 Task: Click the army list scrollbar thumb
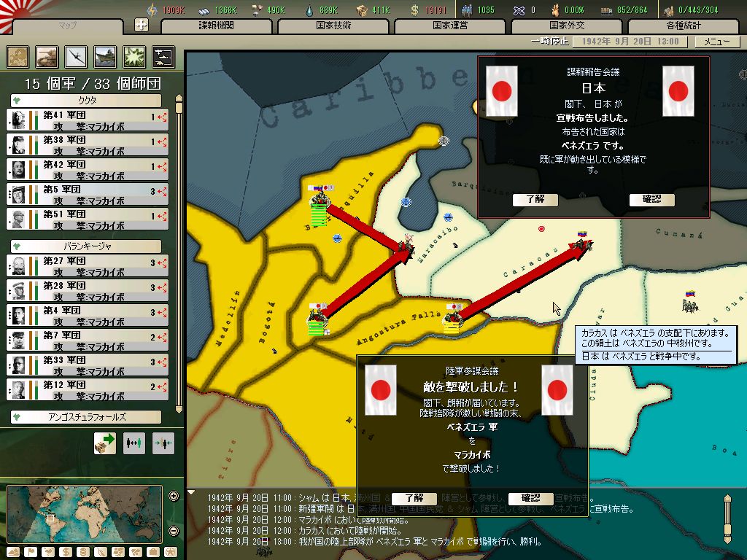(x=179, y=108)
